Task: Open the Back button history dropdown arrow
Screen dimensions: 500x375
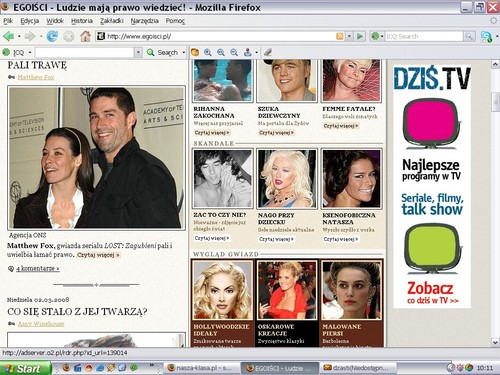Action: [19, 36]
